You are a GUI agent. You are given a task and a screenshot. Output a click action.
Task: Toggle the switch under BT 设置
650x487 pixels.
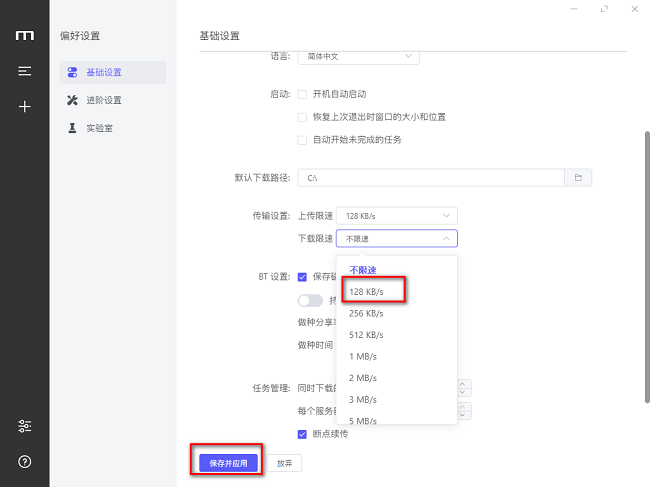click(x=310, y=300)
